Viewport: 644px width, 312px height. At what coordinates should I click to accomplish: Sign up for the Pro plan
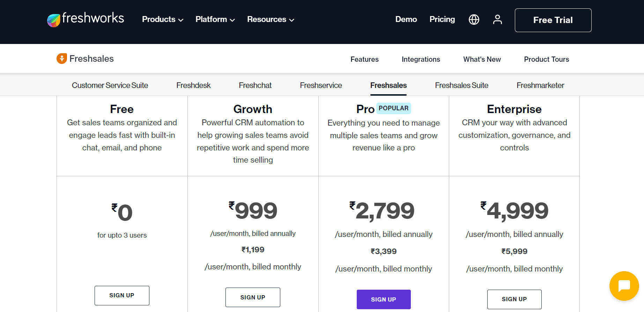384,299
